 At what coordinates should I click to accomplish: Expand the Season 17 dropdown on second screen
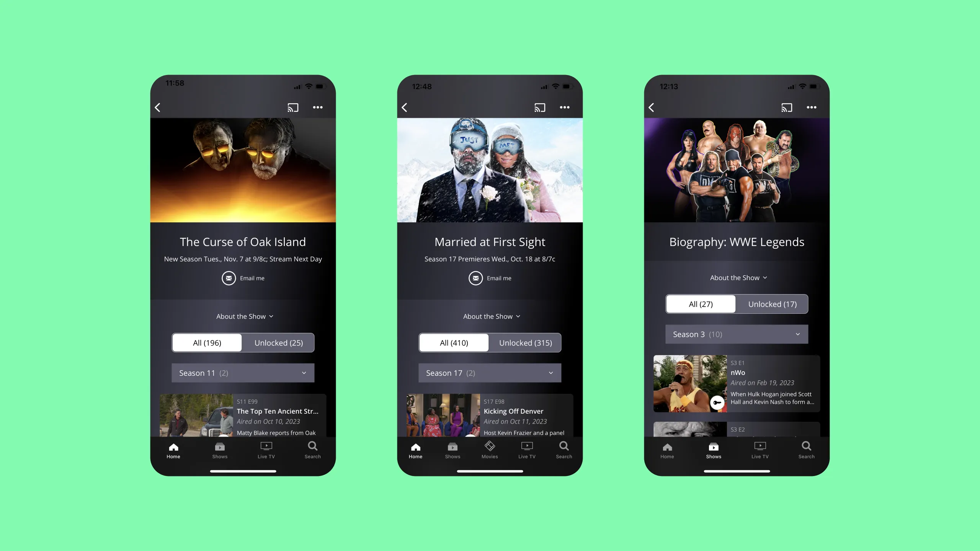490,373
